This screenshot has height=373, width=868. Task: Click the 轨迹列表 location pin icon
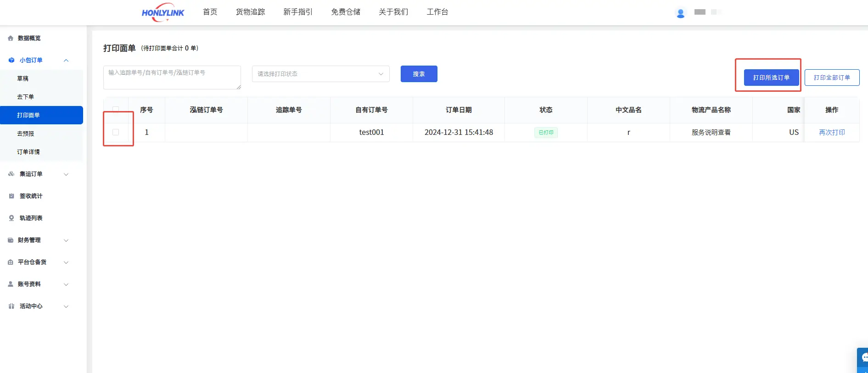[x=11, y=218]
